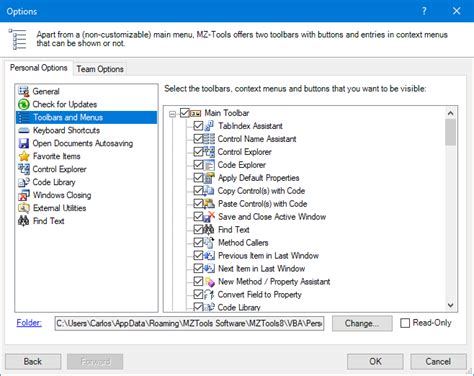The height and width of the screenshot is (376, 474).
Task: Click the tree scrollbar down arrow
Action: click(451, 305)
